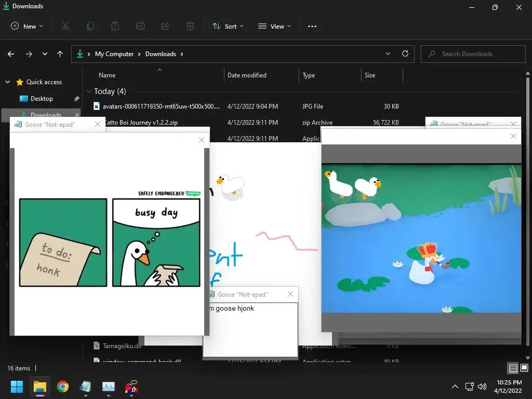Click the Delete trash icon
The width and height of the screenshot is (532, 399).
tap(190, 26)
